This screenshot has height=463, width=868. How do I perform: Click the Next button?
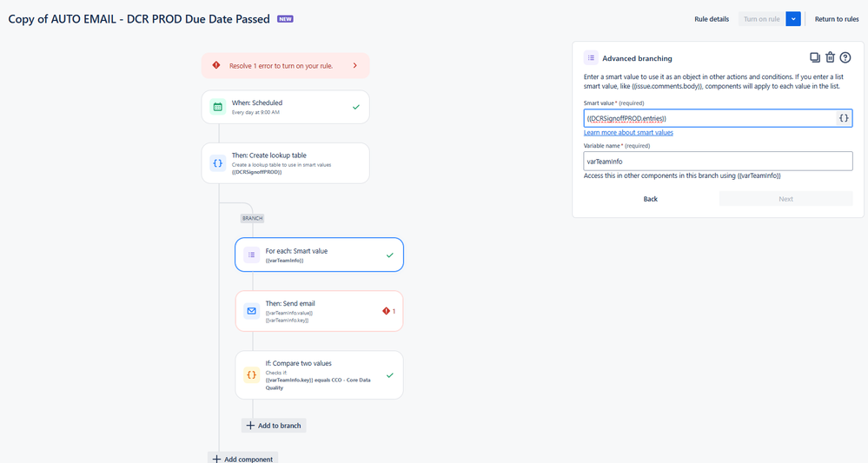[x=785, y=199]
